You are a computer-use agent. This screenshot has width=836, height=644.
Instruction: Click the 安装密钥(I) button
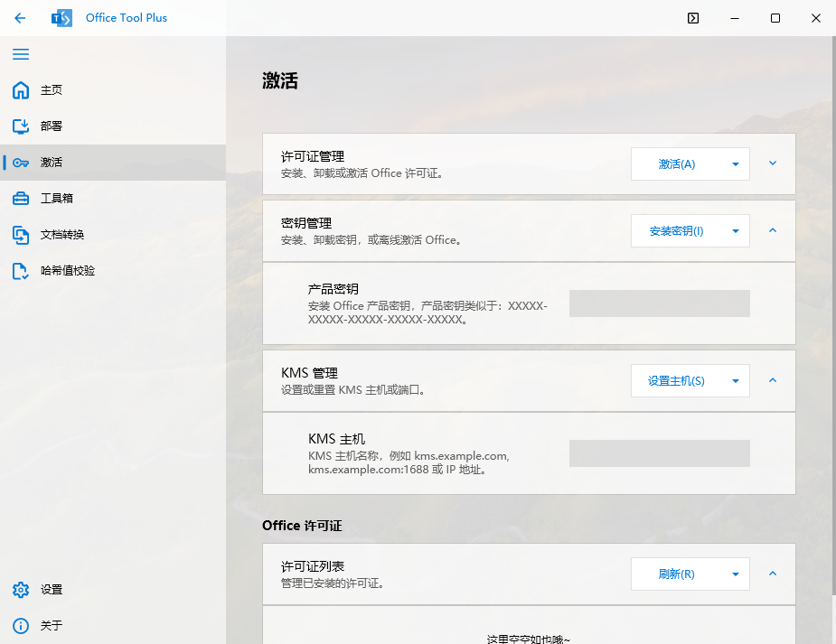pyautogui.click(x=676, y=231)
